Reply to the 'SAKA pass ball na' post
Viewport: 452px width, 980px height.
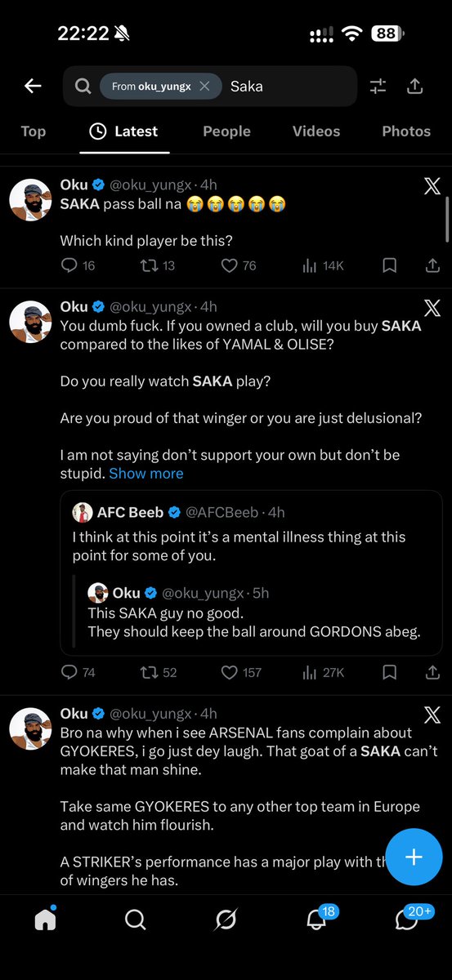(78, 265)
